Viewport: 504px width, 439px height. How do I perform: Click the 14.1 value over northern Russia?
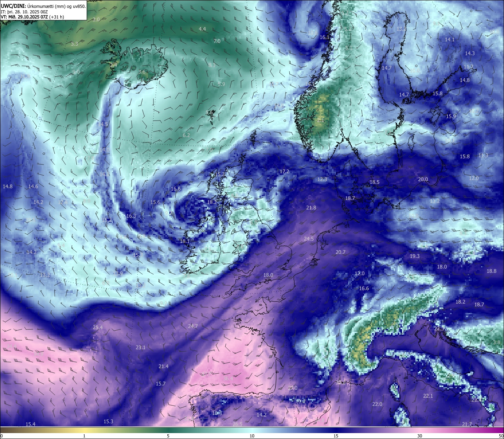(450, 40)
